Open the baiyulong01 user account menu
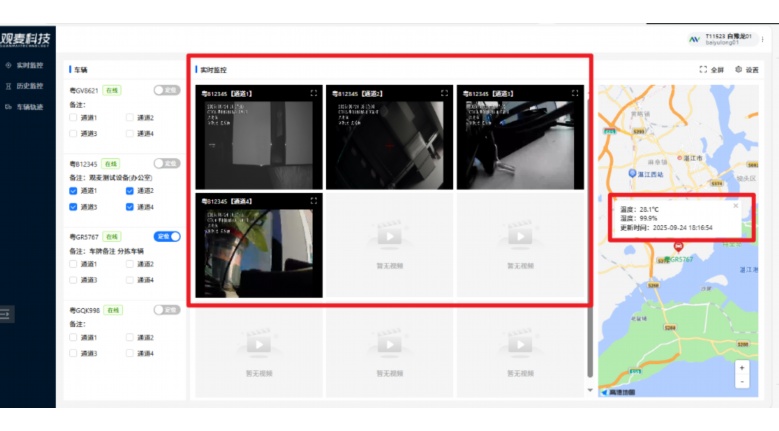Screen dimensions: 779x431 722,39
